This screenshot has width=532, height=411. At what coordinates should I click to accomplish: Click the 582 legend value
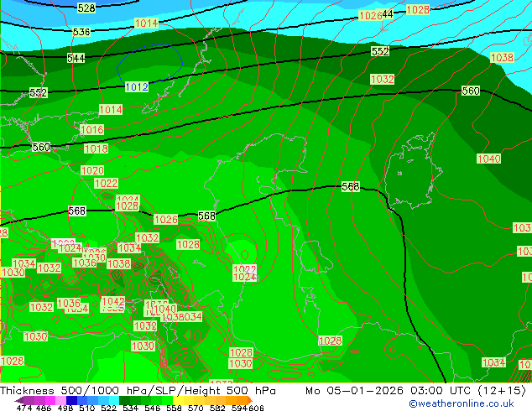click(217, 408)
